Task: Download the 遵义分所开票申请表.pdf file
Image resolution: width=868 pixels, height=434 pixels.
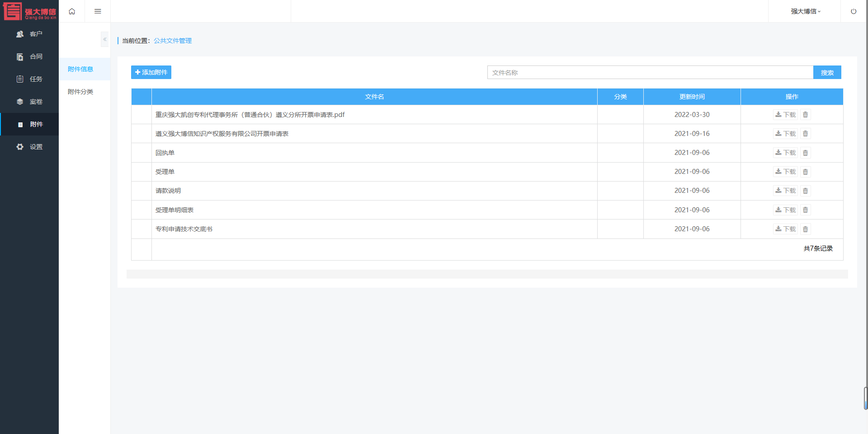Action: [x=785, y=115]
